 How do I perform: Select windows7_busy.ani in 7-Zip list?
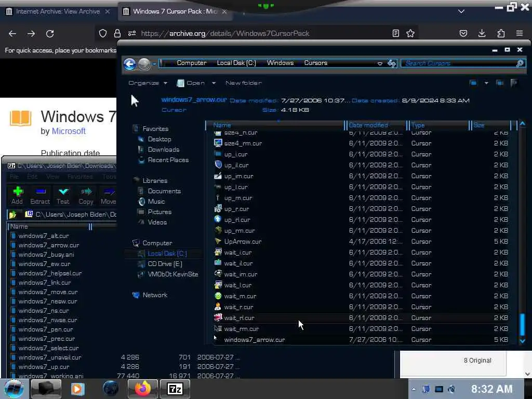point(46,255)
